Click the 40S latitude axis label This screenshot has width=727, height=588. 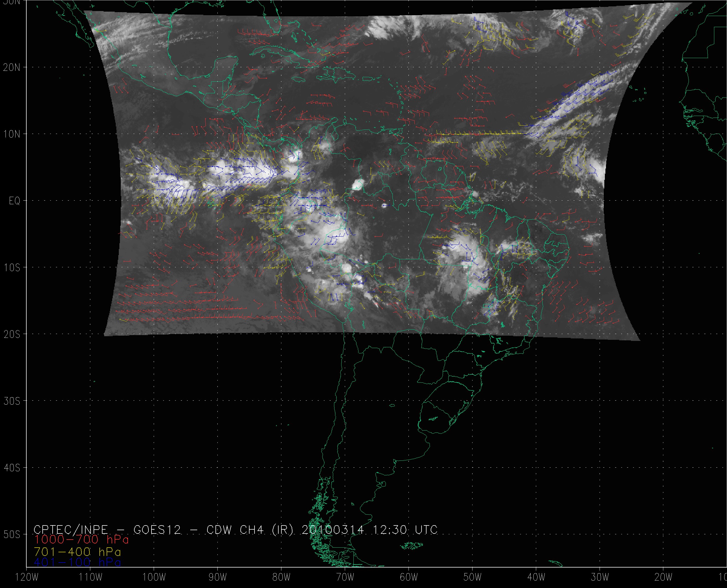tap(12, 468)
